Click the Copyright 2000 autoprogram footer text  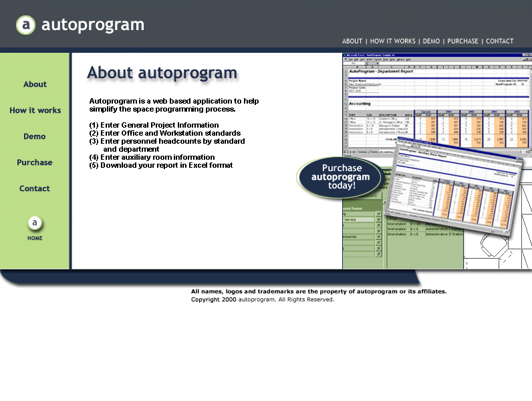pyautogui.click(x=263, y=299)
